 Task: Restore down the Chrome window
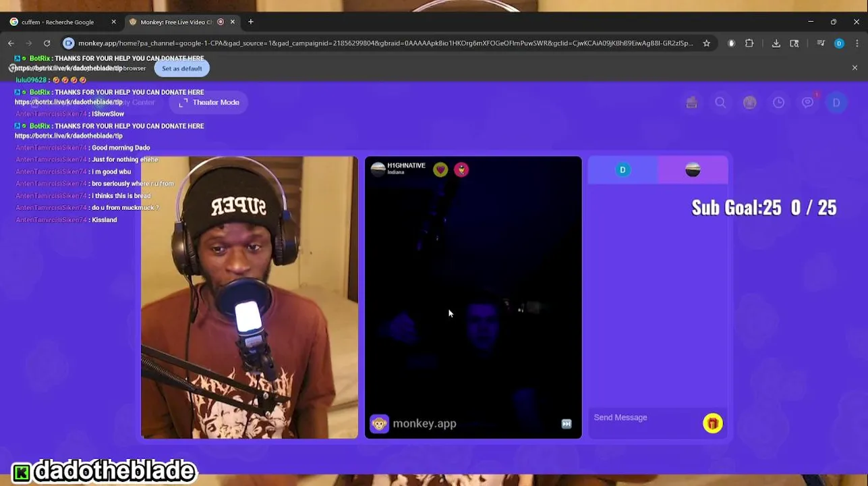[x=834, y=22]
